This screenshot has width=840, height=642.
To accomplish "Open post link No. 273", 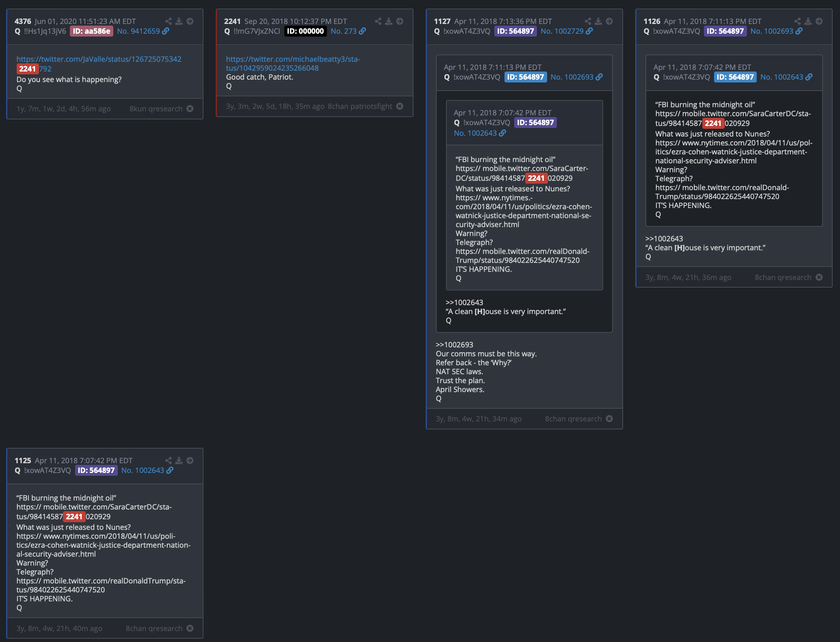I will pyautogui.click(x=348, y=31).
